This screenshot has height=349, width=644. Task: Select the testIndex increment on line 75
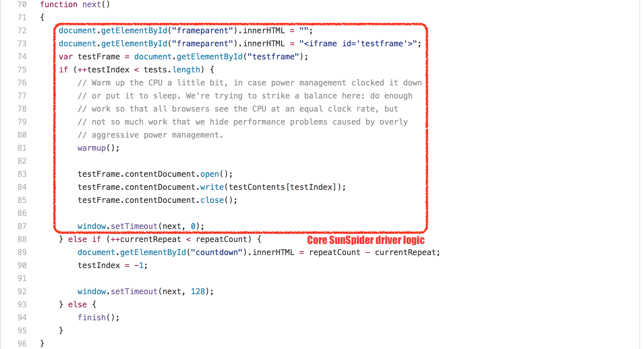point(104,69)
